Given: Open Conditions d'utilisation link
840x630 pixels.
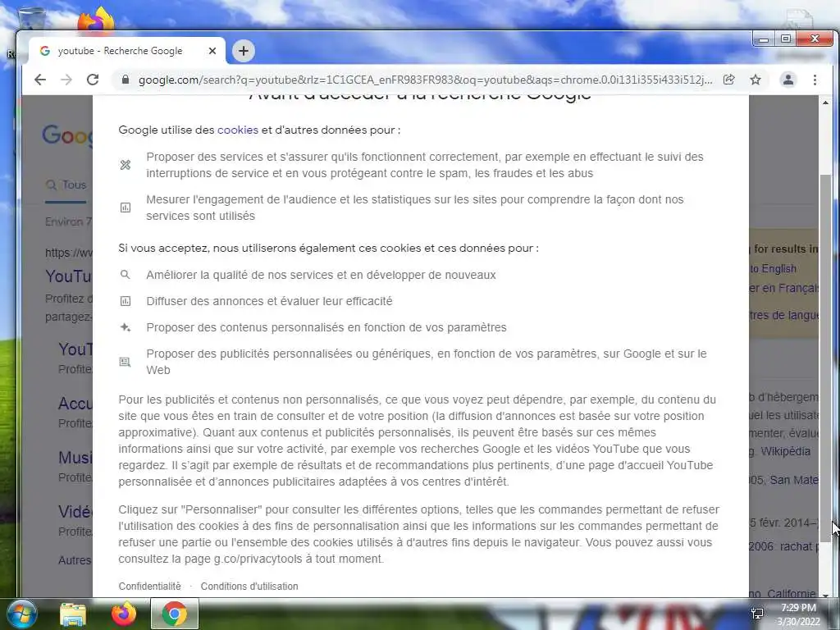Looking at the screenshot, I should click(x=249, y=586).
